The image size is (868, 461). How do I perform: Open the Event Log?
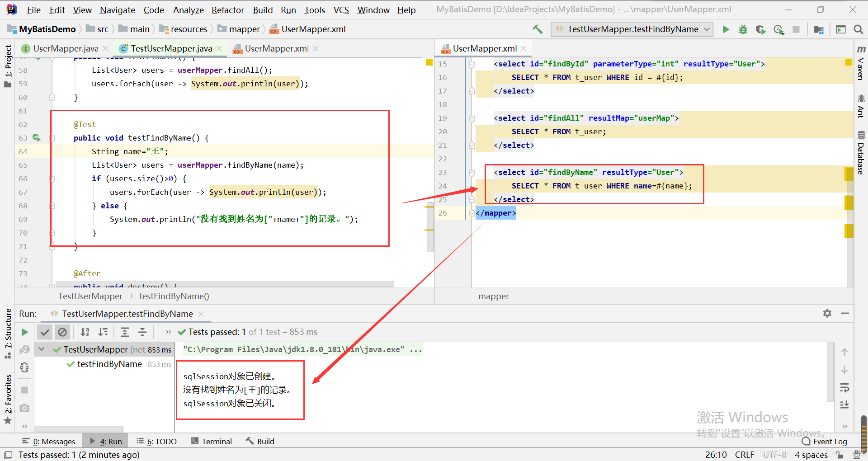pyautogui.click(x=825, y=442)
